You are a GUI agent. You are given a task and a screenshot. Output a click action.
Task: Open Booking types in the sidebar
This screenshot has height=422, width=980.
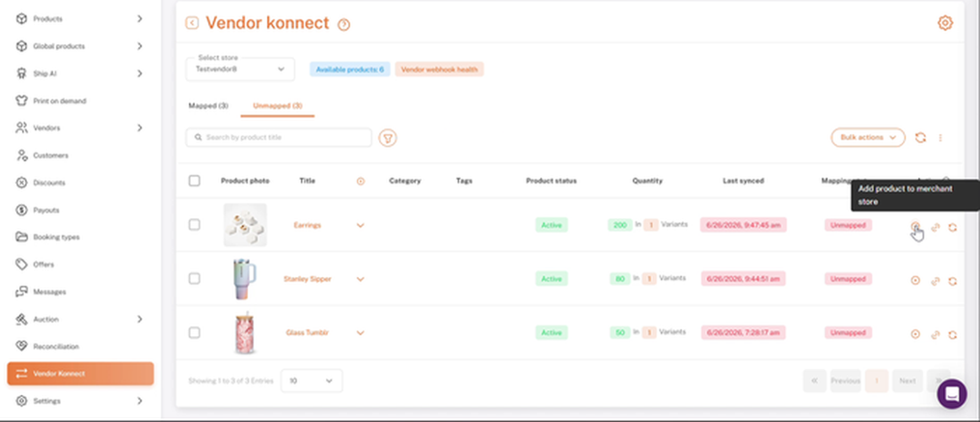(x=56, y=238)
